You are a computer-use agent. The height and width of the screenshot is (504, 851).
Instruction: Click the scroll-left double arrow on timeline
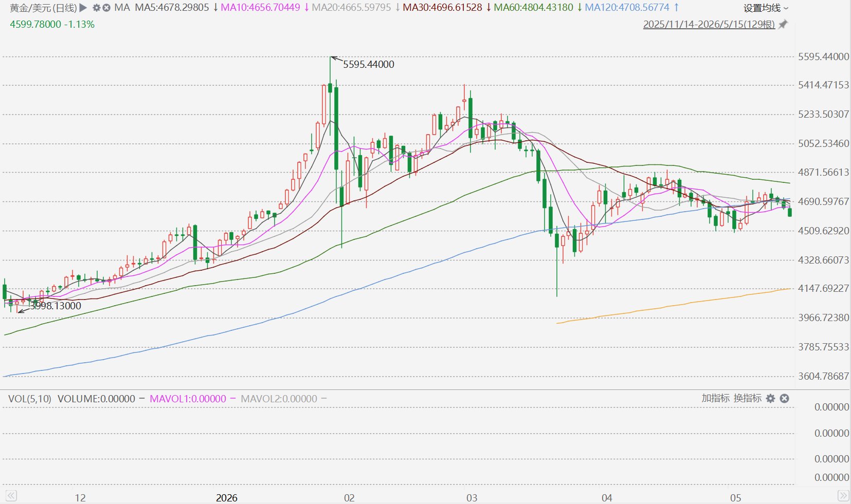coord(11,496)
